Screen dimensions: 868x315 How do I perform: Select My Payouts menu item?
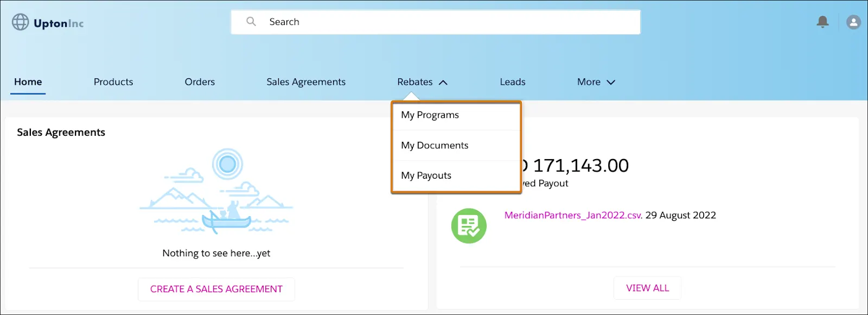tap(456, 175)
